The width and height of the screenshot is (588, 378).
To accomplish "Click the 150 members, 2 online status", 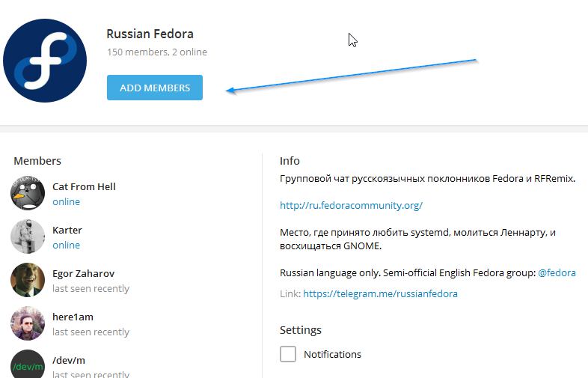I will click(x=157, y=52).
